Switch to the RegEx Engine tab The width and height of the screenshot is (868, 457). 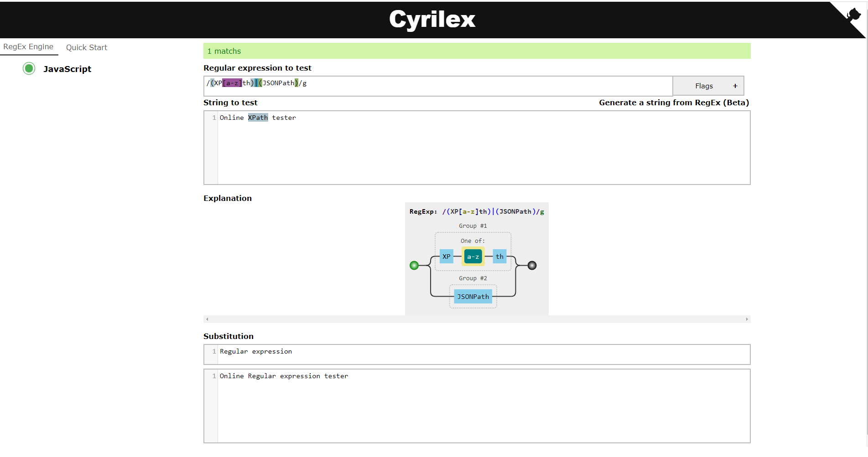click(28, 46)
